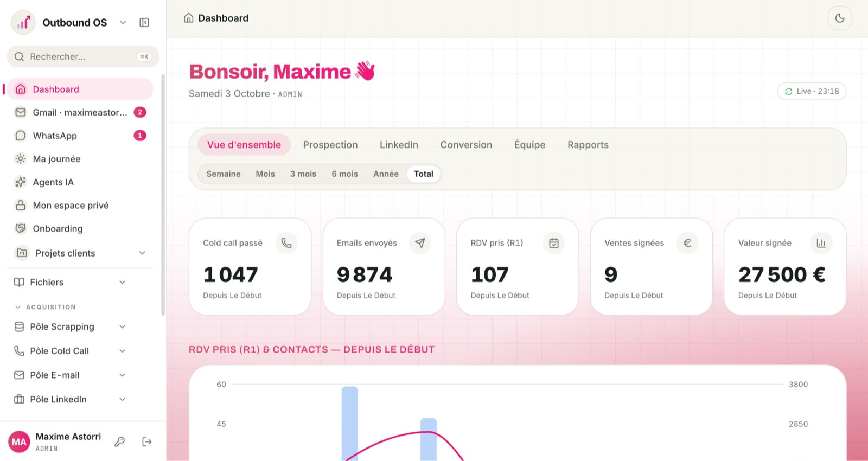
Task: Open workspace switcher chevron beside Outbound OS
Action: 123,23
